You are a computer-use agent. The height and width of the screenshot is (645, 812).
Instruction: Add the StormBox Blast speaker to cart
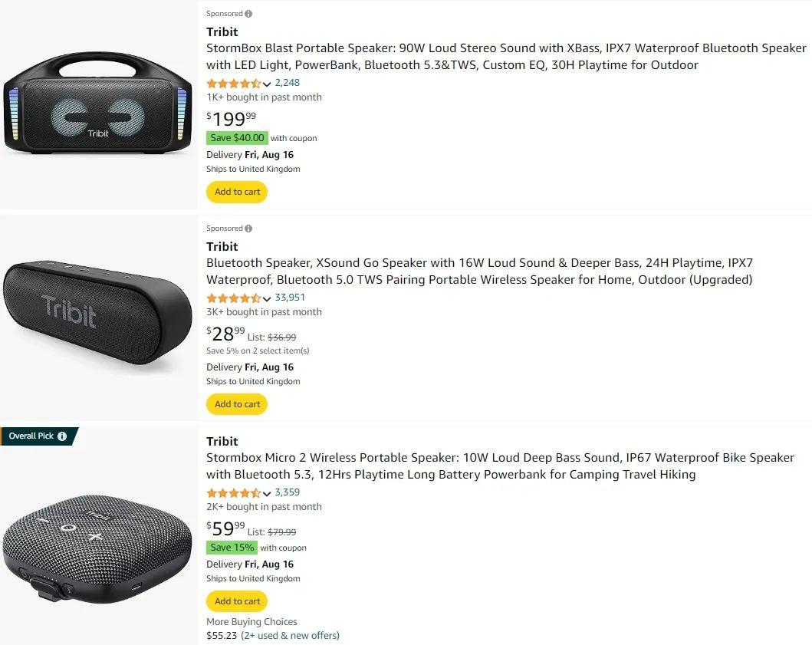(x=237, y=192)
